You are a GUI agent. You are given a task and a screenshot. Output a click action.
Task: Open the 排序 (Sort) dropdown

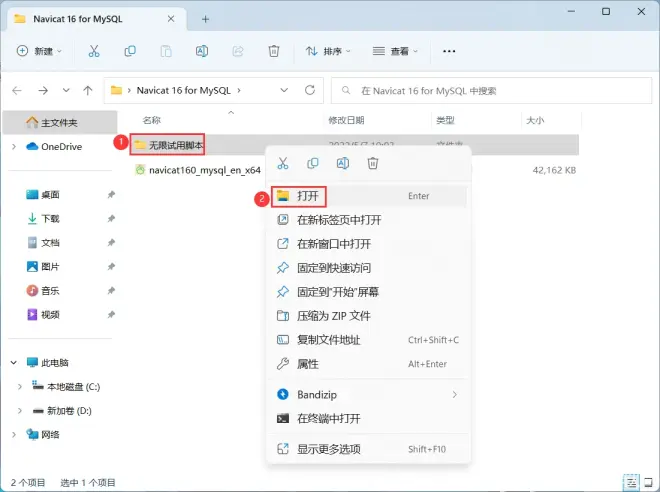(328, 51)
